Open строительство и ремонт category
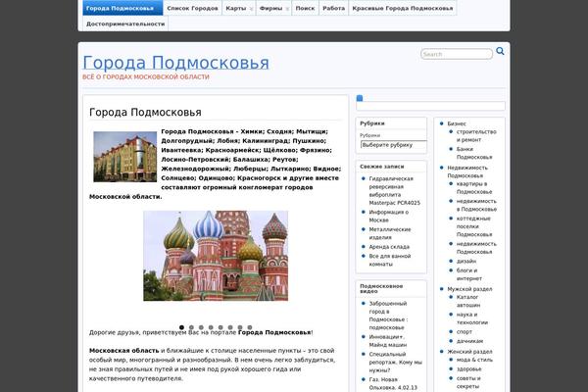Screen dimensions: 588x392 (476, 136)
